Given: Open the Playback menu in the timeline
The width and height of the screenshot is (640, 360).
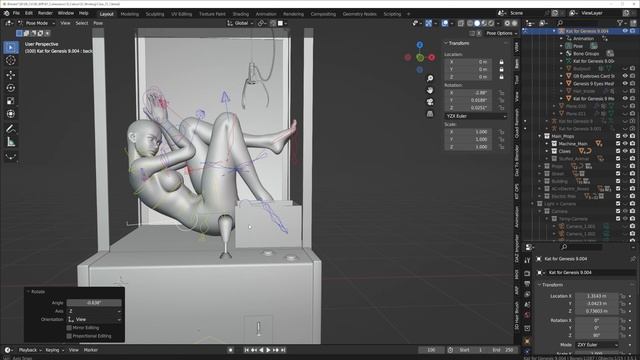Looking at the screenshot, I should pyautogui.click(x=30, y=350).
